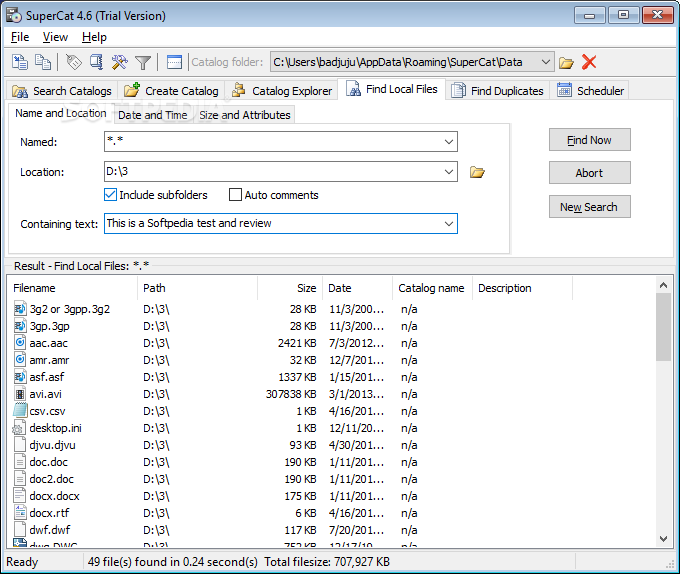Click the price tag toolbar icon
The image size is (680, 574).
74,62
